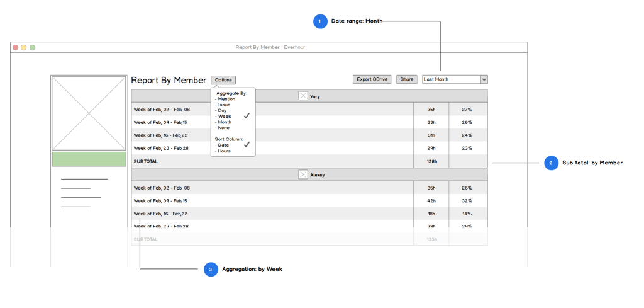
Task: Pick Month in Aggregate By list
Action: click(x=224, y=122)
